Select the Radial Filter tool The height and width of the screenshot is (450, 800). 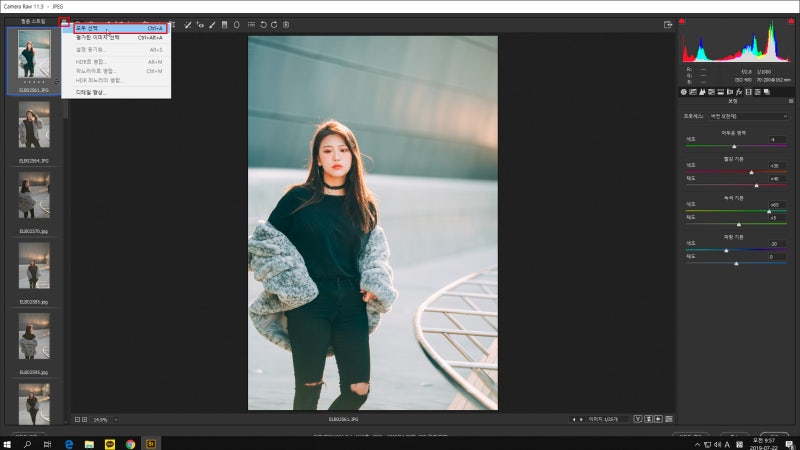(237, 24)
